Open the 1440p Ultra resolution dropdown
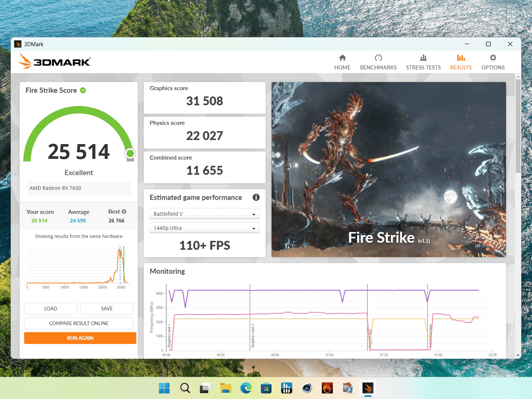This screenshot has width=532, height=399. (x=204, y=228)
